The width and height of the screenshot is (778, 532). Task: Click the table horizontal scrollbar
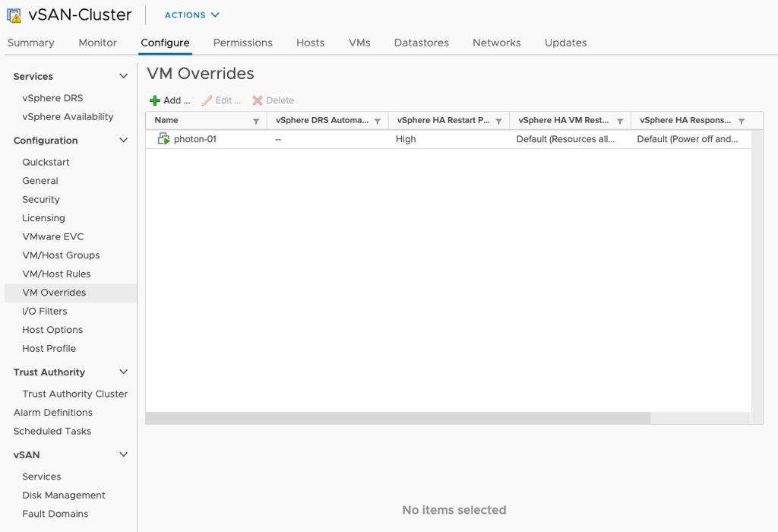coord(398,418)
